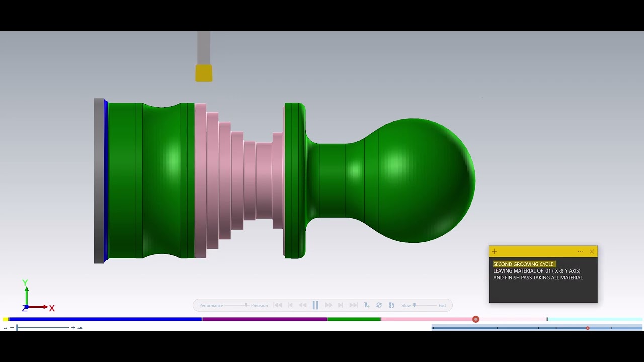Click the 'Performance' label

pos(211,305)
